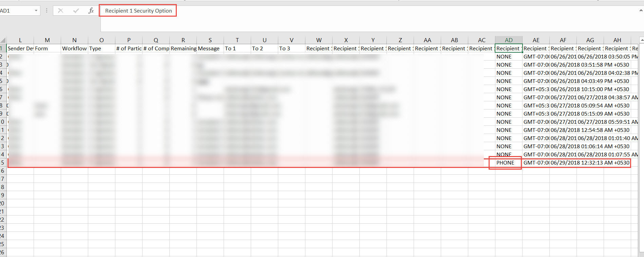
Task: Click the Type header cell
Action: click(x=101, y=49)
